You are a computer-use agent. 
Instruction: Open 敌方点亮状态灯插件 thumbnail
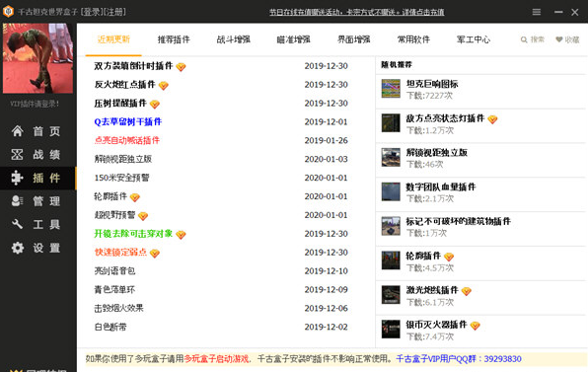tap(391, 123)
